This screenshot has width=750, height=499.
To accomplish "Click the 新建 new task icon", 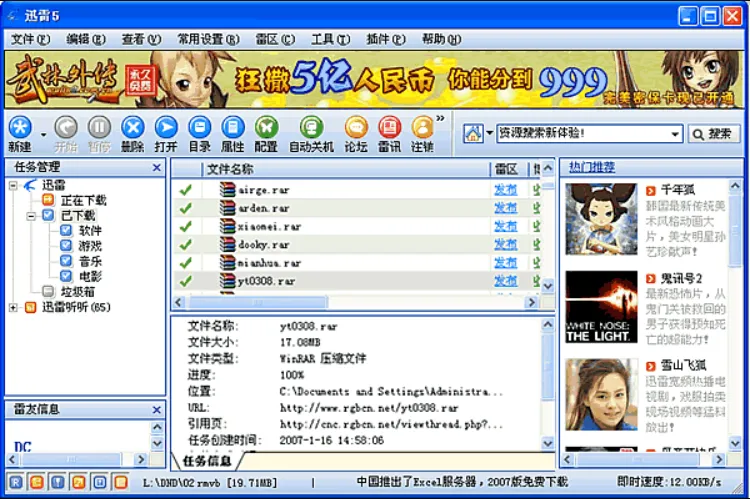I will pyautogui.click(x=20, y=128).
